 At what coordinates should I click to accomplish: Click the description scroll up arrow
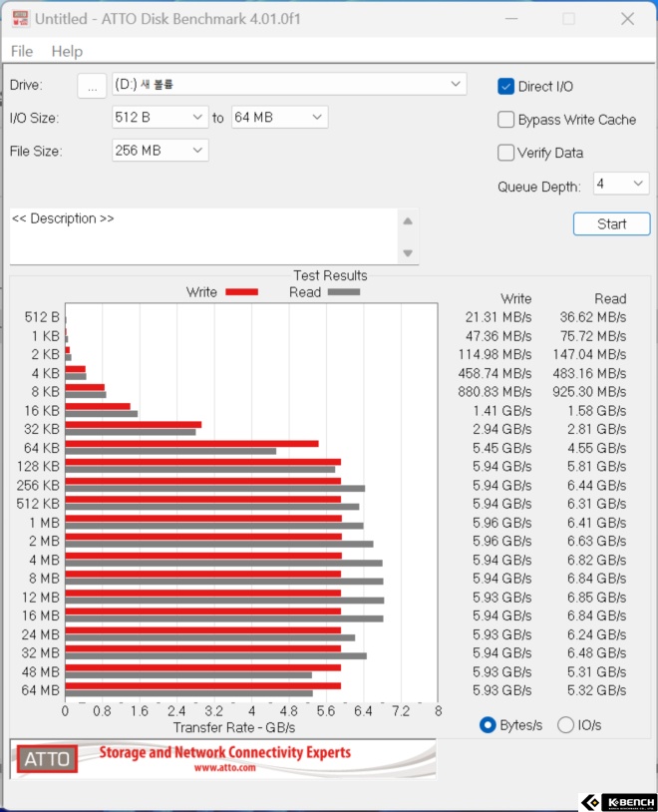point(408,221)
